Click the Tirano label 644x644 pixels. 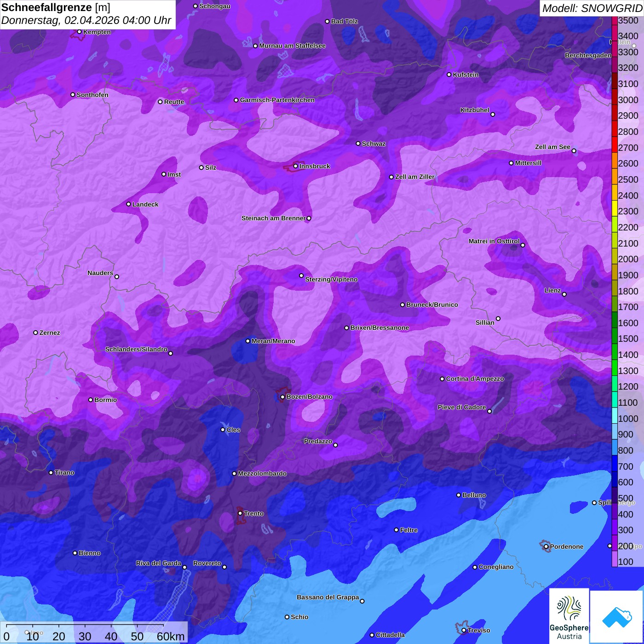(64, 472)
